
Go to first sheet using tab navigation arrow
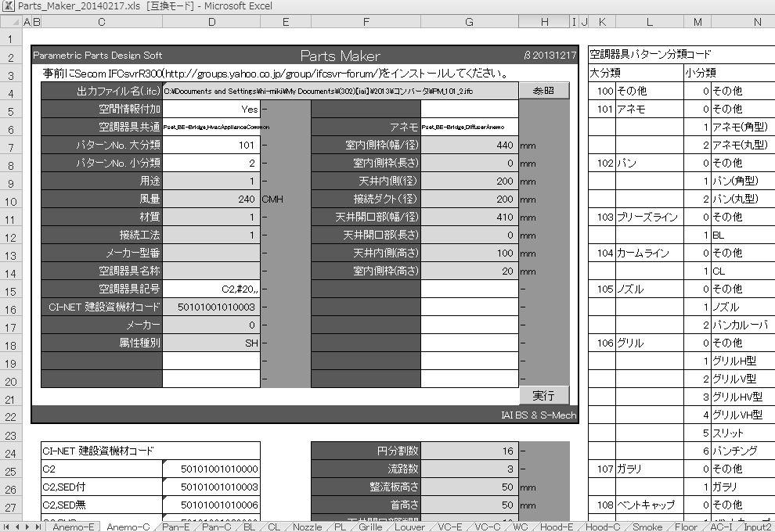coord(7,527)
